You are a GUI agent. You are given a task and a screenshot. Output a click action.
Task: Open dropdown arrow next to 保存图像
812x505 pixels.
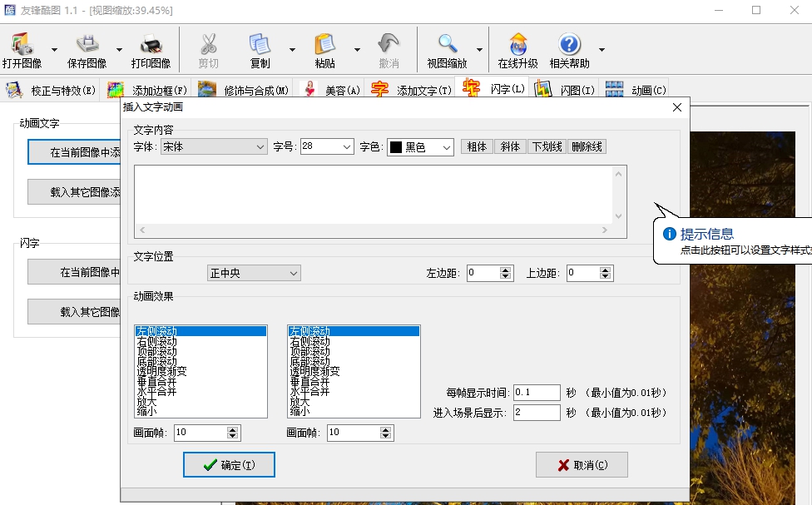point(119,50)
